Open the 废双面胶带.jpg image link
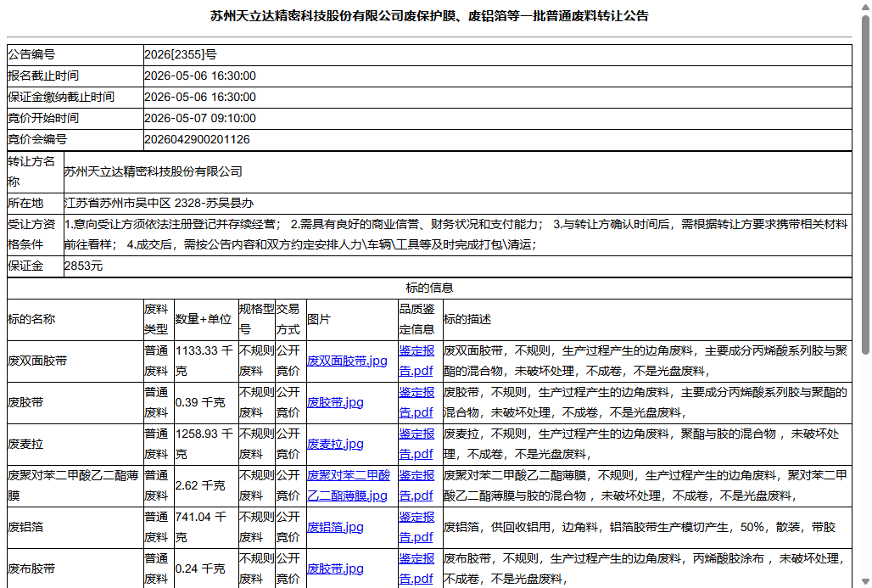Viewport: 872px width, 588px height. 347,361
